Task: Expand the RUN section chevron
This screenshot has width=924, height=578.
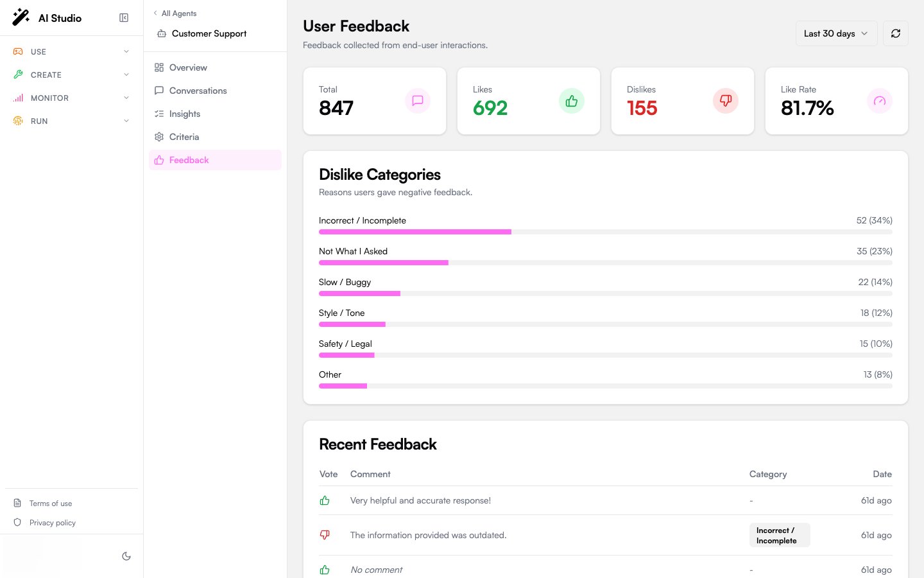Action: 126,121
